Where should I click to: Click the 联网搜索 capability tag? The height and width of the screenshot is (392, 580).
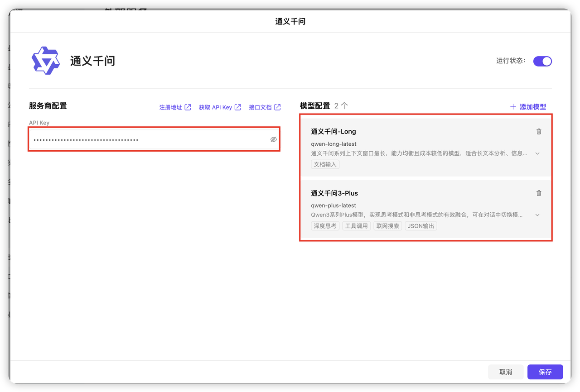pos(387,226)
